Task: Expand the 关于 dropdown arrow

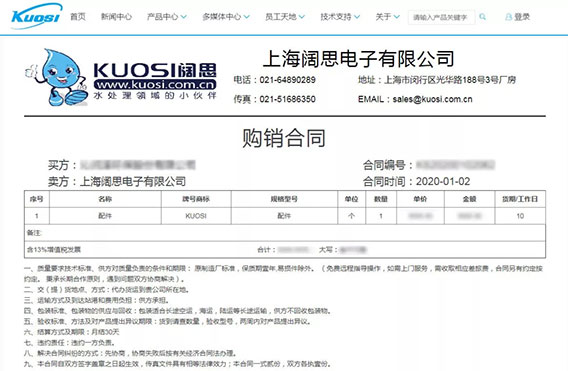Action: pos(397,17)
